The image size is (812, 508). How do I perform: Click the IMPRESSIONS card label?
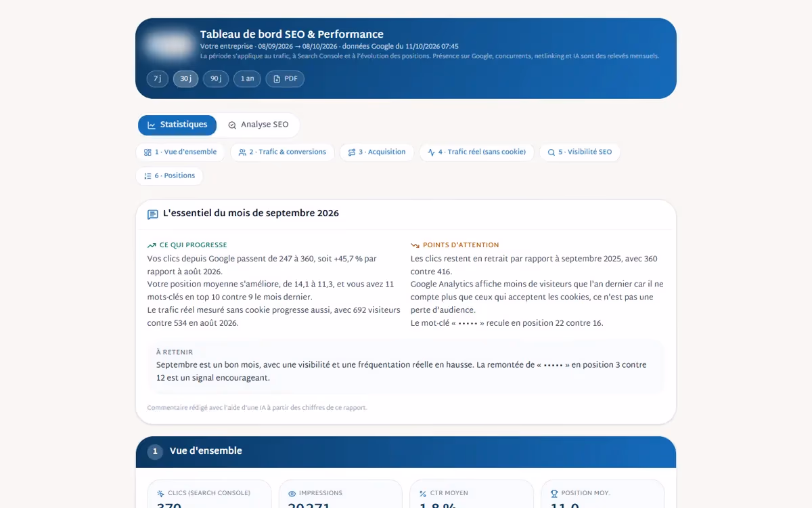click(x=321, y=493)
